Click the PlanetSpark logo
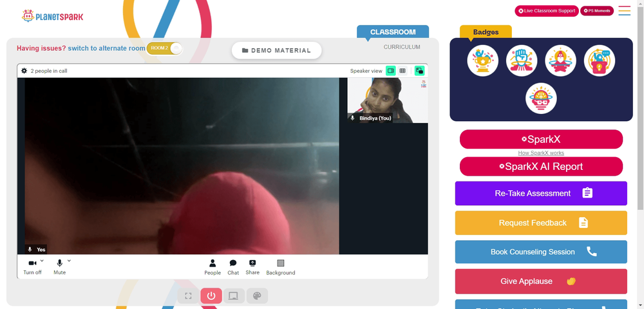Viewport: 644px width, 309px height. click(53, 16)
